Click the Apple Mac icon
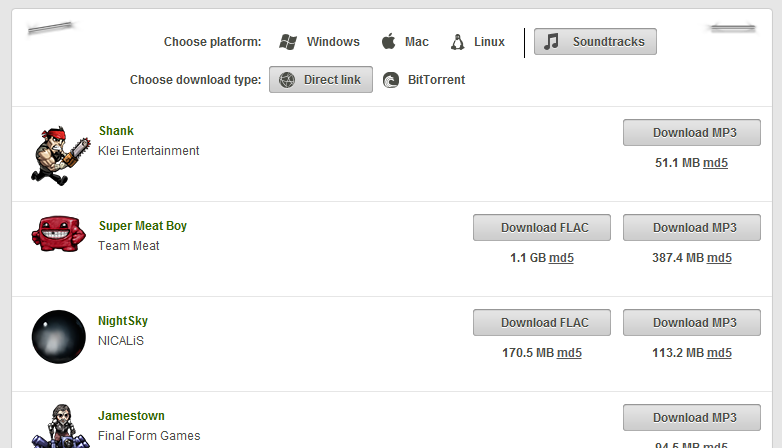 point(388,42)
